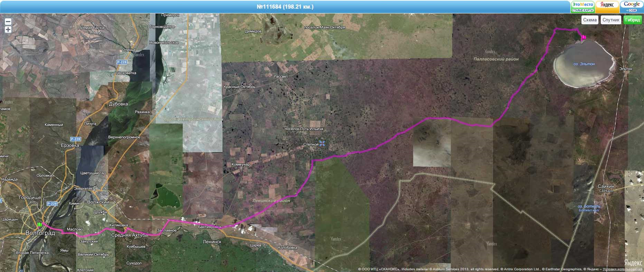Select the Гибрид map layer
The width and height of the screenshot is (644, 272).
632,20
